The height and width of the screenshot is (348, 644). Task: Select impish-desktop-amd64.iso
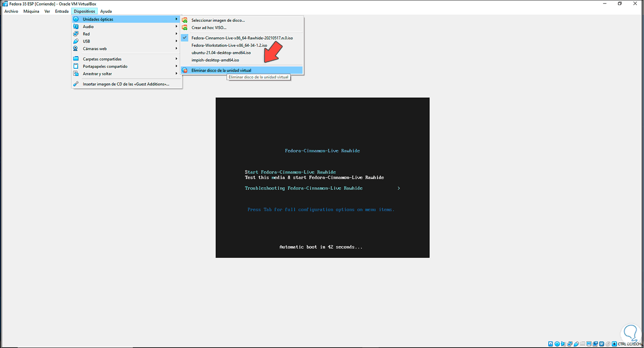[x=242, y=60]
